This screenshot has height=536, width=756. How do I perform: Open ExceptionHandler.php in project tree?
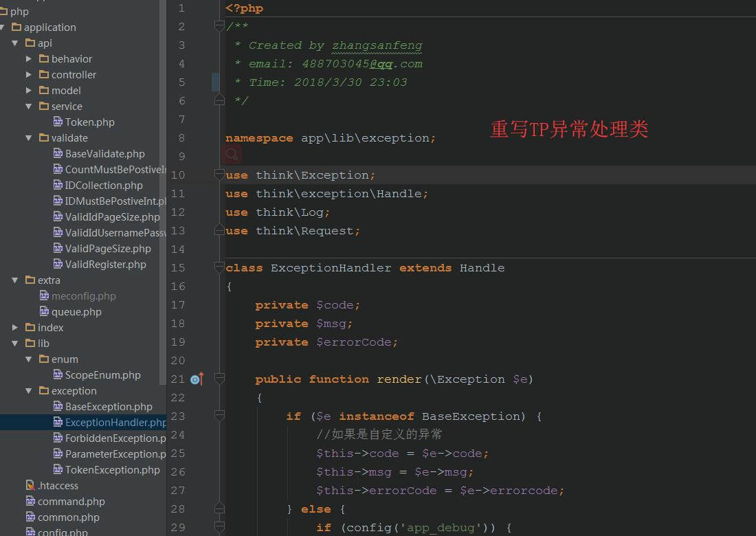[115, 423]
